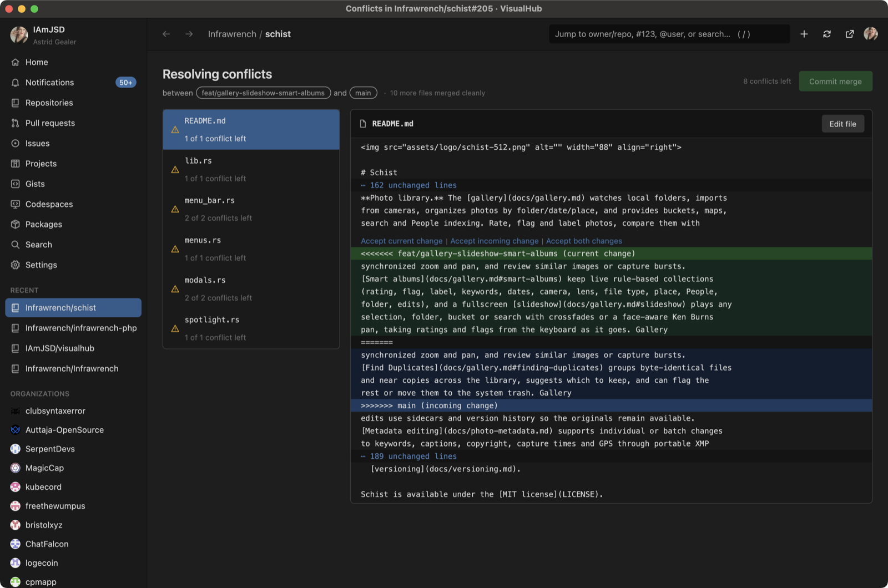888x588 pixels.
Task: Click the Issues circle icon
Action: [x=16, y=143]
